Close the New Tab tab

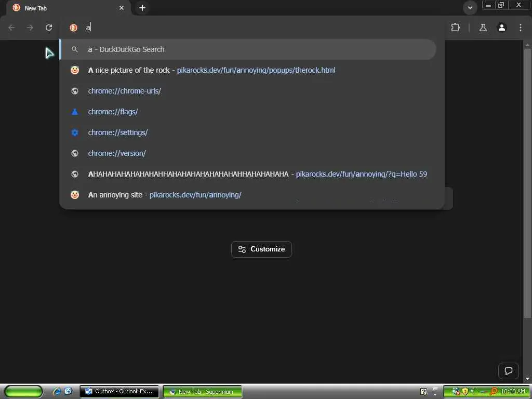coord(122,8)
